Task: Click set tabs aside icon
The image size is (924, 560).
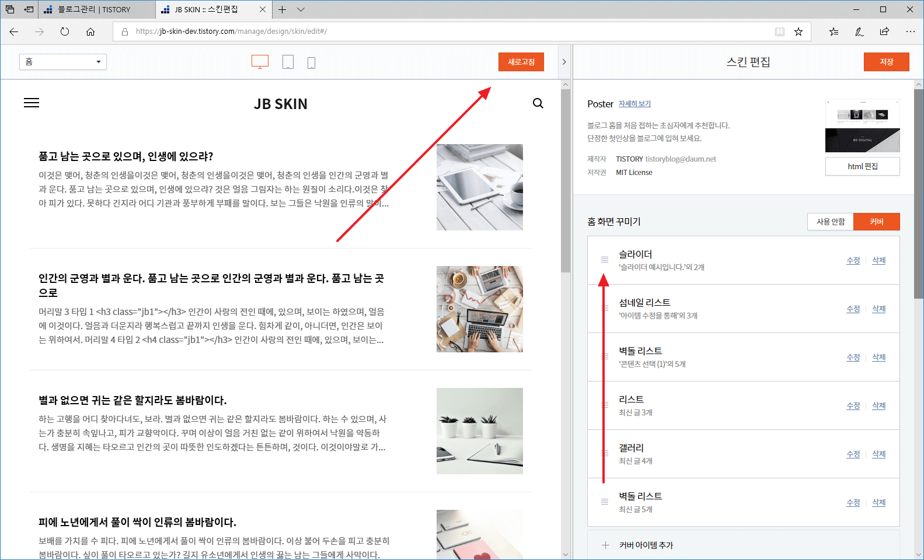Action: (x=29, y=9)
